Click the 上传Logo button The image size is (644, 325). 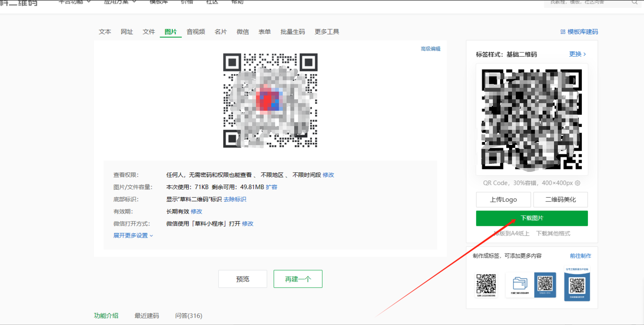[503, 200]
